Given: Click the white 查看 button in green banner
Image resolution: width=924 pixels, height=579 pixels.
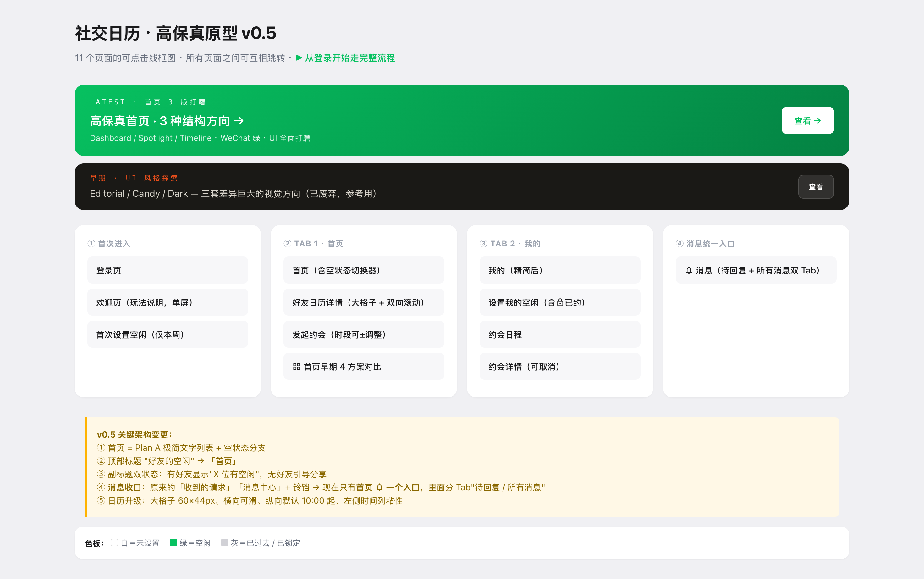Looking at the screenshot, I should [x=807, y=120].
